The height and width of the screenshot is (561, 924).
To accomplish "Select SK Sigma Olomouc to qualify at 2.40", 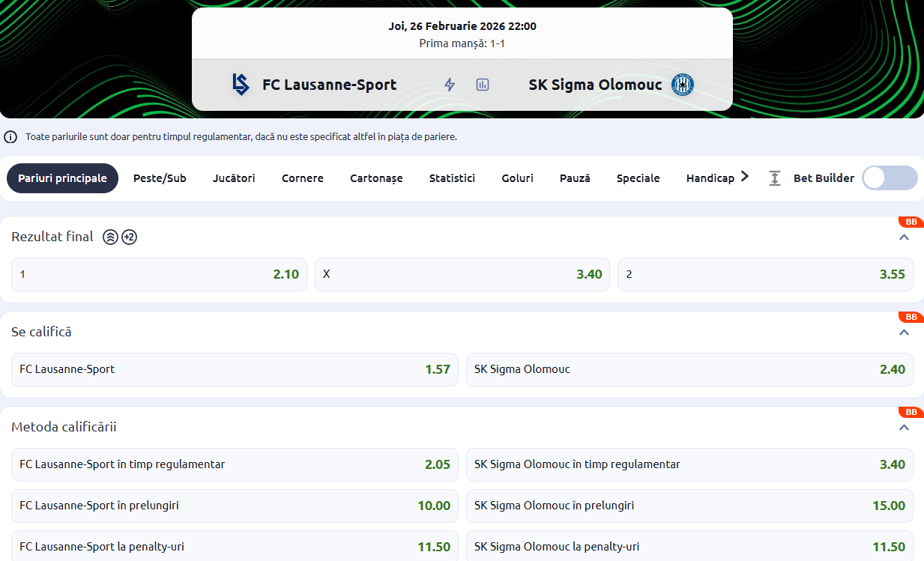I will (x=689, y=369).
